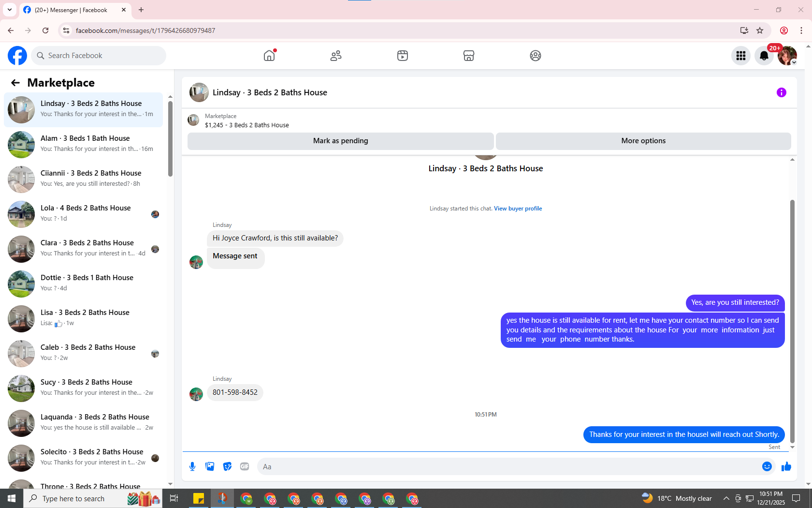Install app icon in address bar

(x=744, y=30)
